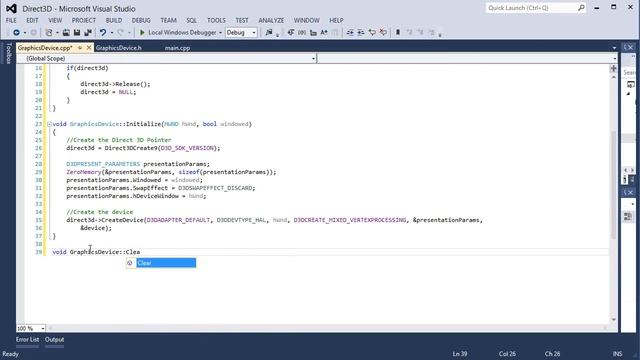Viewport: 640px width, 360px height.
Task: Open the Error List panel tab
Action: point(28,340)
